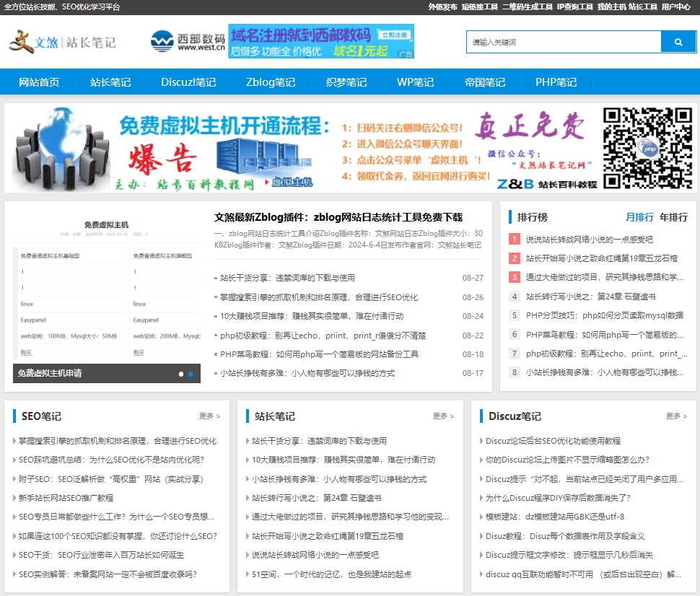Open SEO踩坑避坑总结 in SEO笔记
The image size is (700, 596).
(x=111, y=460)
